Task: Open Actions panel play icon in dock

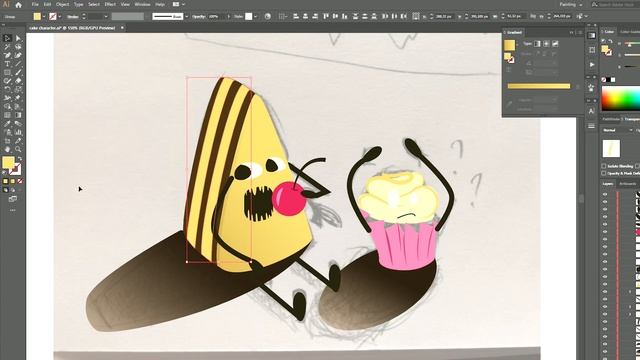Action: point(592,64)
